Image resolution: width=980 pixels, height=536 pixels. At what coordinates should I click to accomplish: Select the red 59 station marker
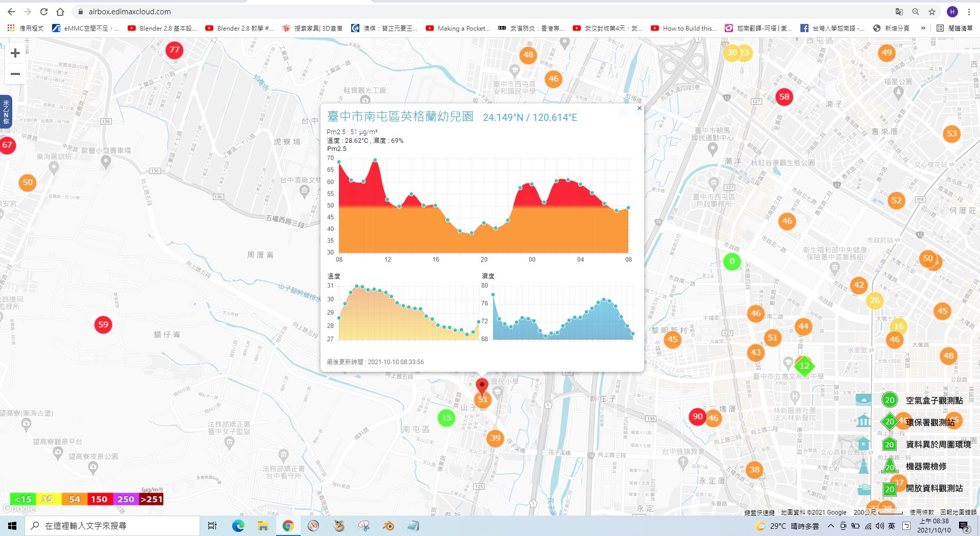[103, 324]
